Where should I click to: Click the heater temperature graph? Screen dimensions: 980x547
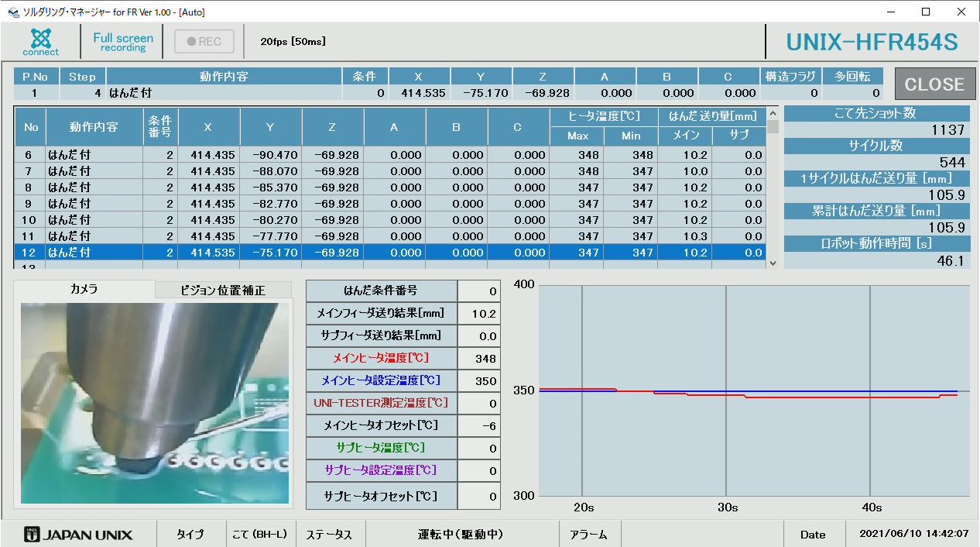pyautogui.click(x=753, y=390)
